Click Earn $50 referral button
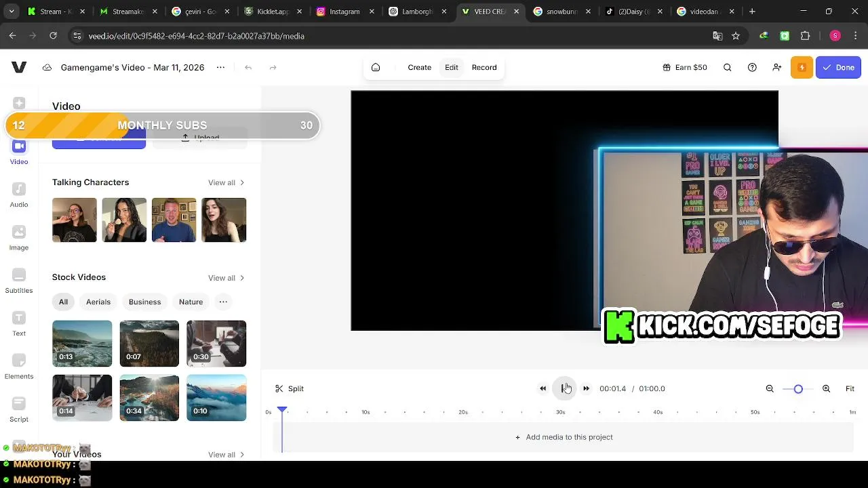This screenshot has width=868, height=488. click(685, 67)
